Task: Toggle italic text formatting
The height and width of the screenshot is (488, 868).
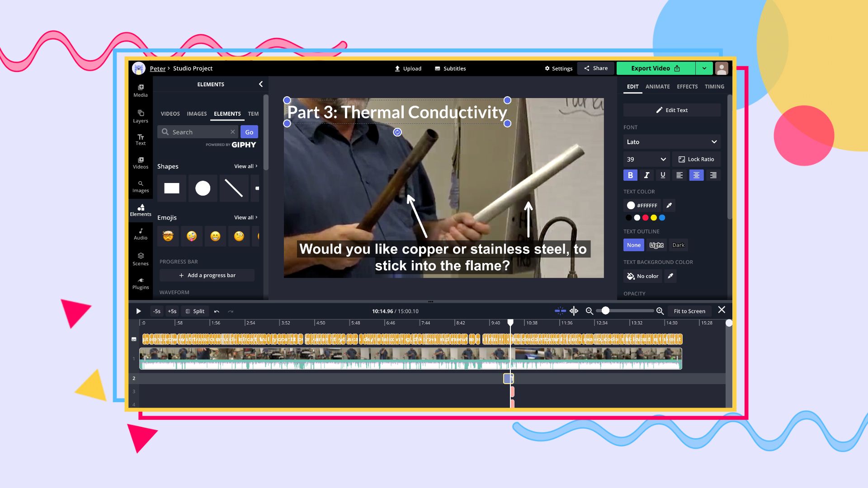Action: 646,175
